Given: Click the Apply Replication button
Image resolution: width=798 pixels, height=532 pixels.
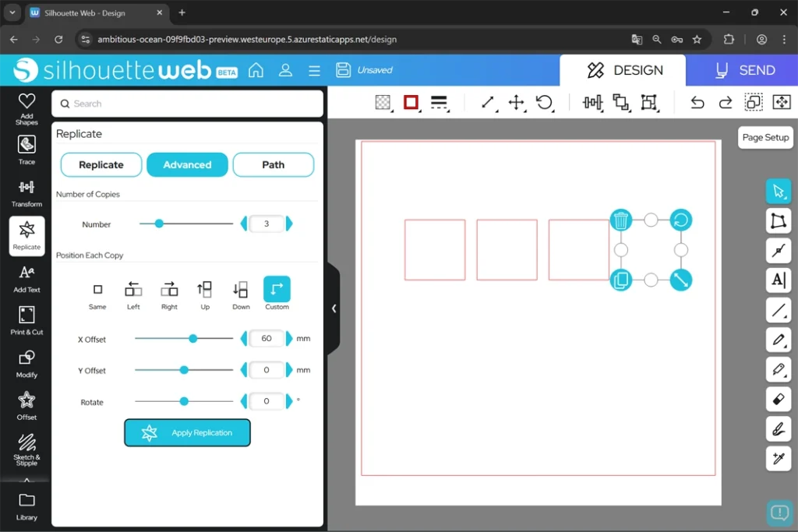Looking at the screenshot, I should [187, 433].
